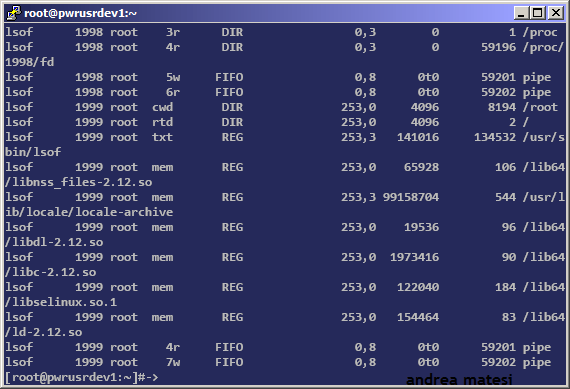Minimize the root@pwrusrdev1 terminal window
Screen dimensions: 570x389
coord(521,13)
